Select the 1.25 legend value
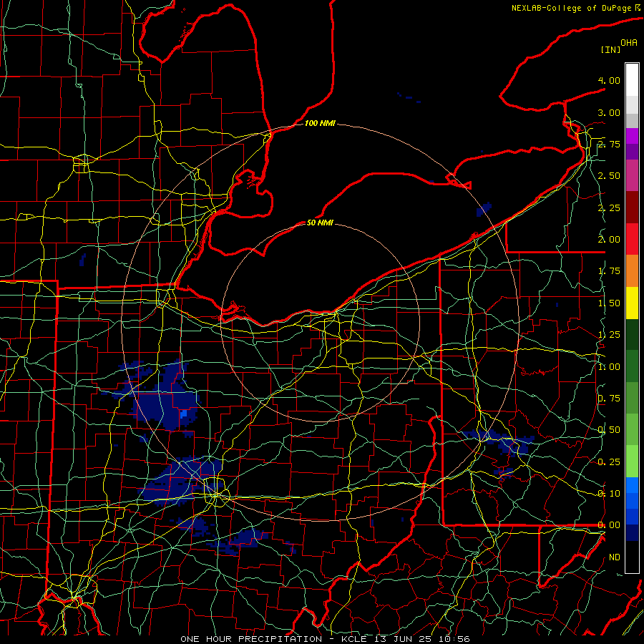644x644 pixels. pyautogui.click(x=609, y=335)
